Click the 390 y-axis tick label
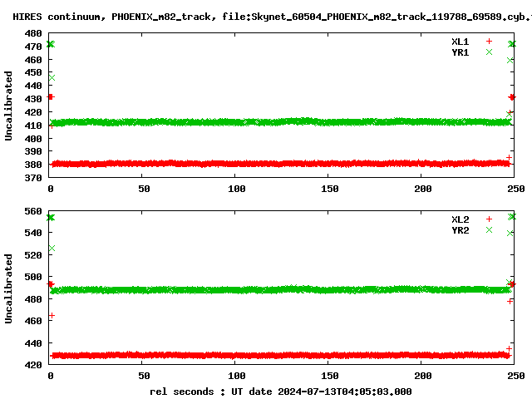 pos(33,151)
